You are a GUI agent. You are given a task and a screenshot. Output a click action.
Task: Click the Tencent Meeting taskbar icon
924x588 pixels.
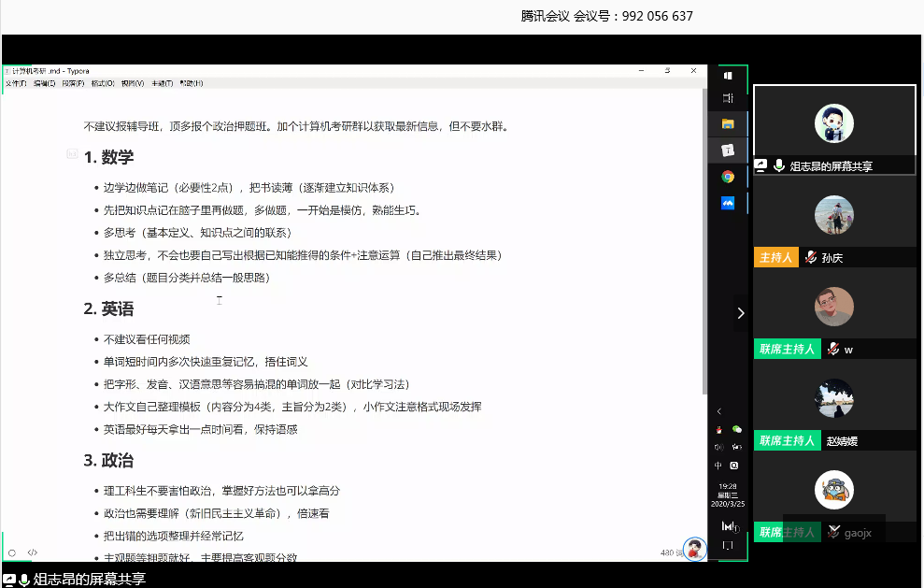[728, 202]
